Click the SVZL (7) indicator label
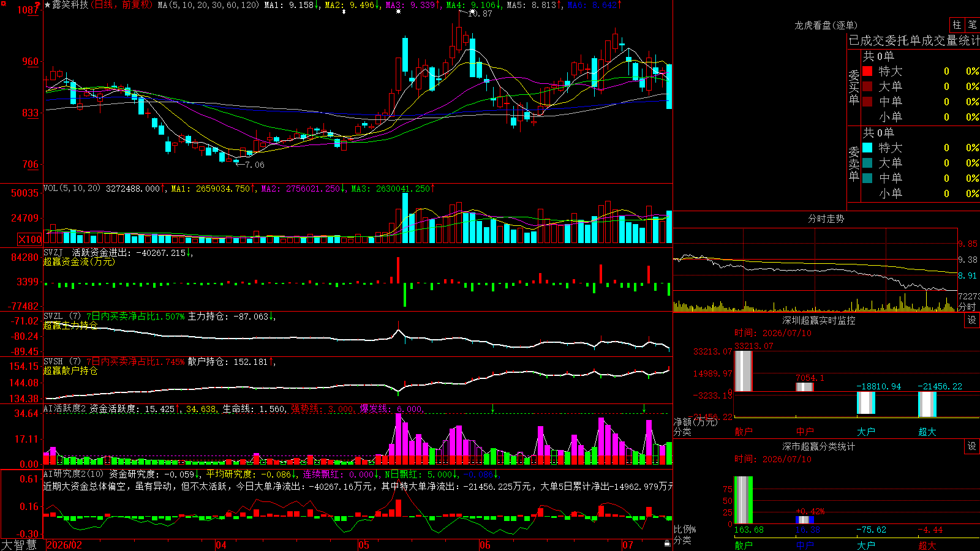 (x=62, y=317)
